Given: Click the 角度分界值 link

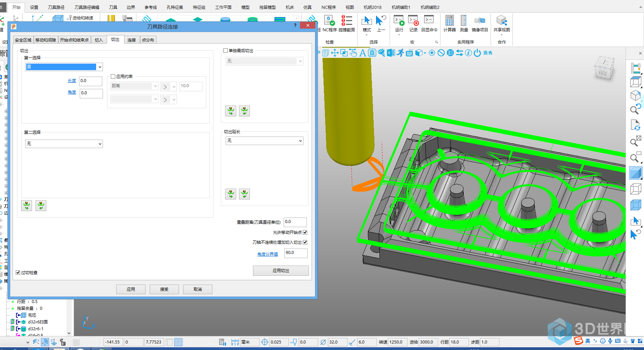Looking at the screenshot, I should coord(268,254).
